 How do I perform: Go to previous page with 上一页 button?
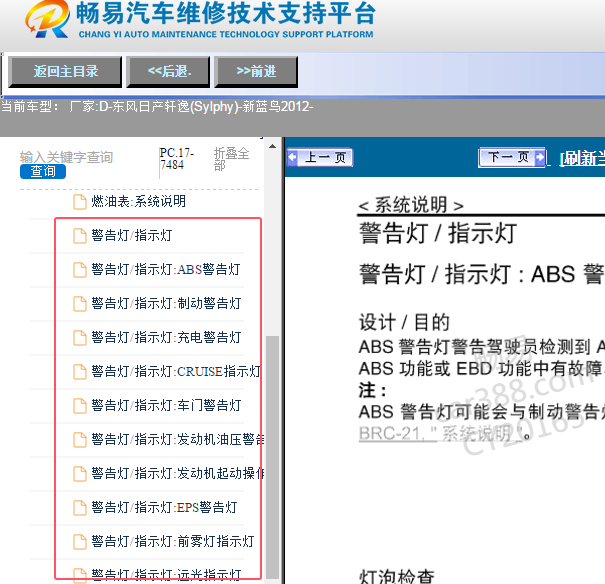(319, 157)
